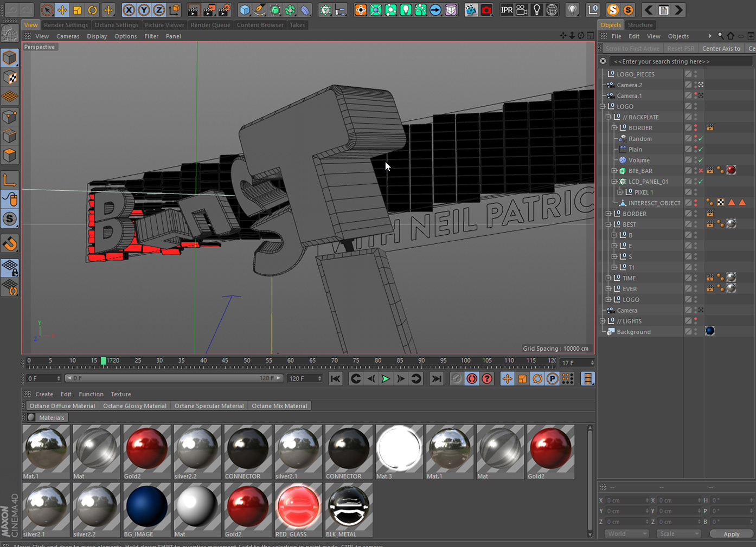Click the magnet workplane snap icon
Image resolution: width=756 pixels, height=547 pixels.
point(10,244)
